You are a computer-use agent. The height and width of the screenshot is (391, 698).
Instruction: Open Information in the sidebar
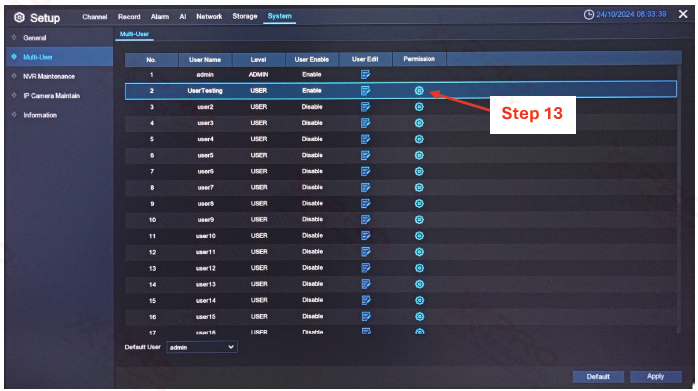(x=40, y=115)
